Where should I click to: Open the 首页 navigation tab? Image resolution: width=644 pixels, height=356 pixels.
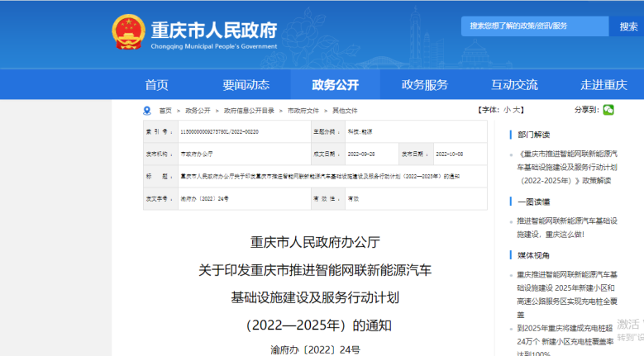(156, 84)
